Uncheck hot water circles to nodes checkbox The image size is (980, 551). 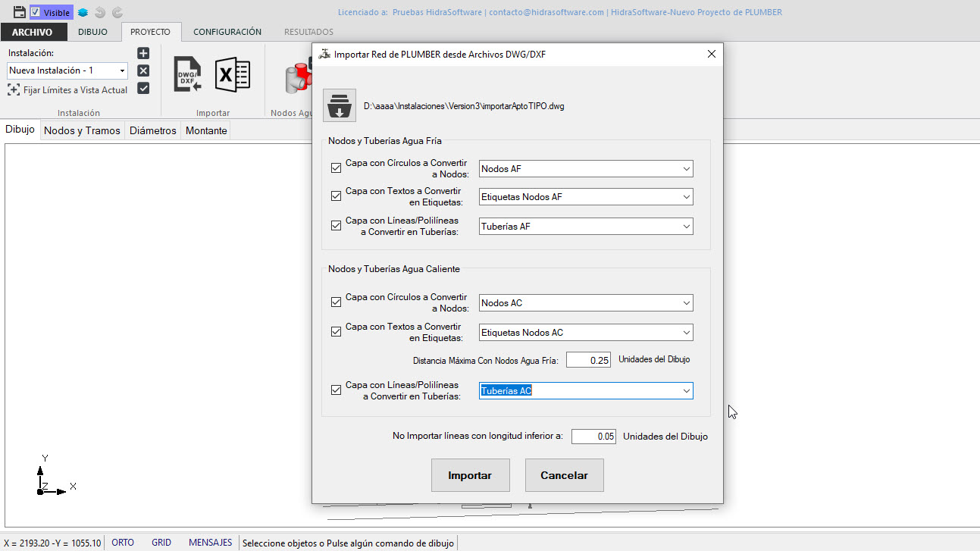click(x=336, y=302)
